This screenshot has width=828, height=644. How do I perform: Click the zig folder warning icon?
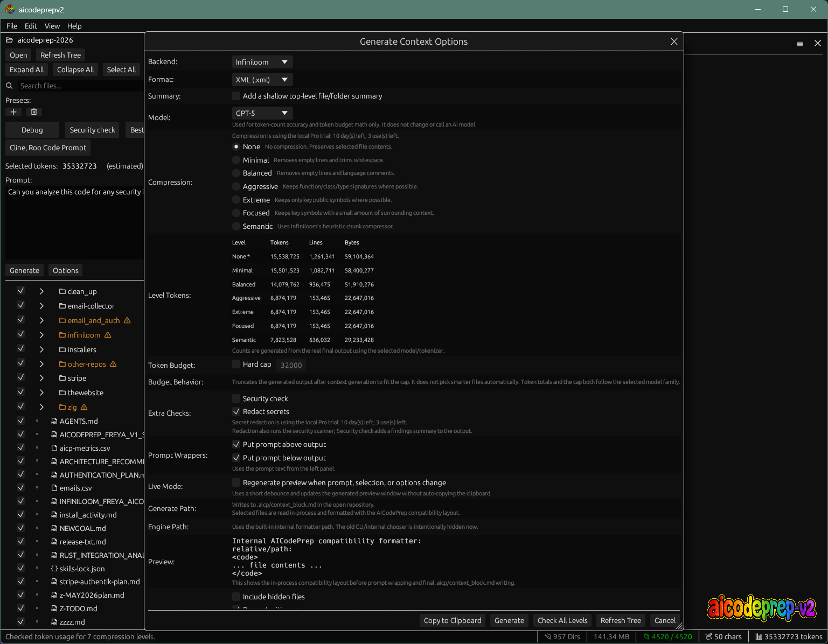click(84, 407)
